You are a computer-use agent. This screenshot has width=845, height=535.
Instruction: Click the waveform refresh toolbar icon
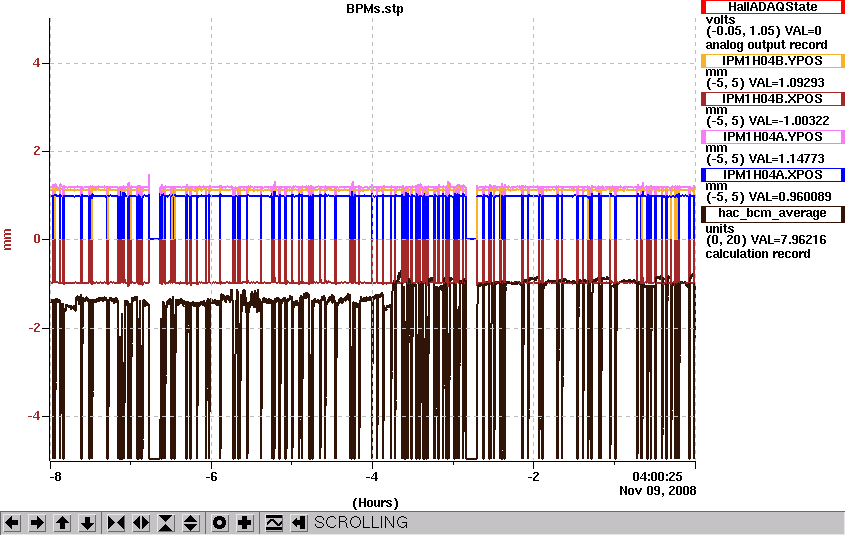pyautogui.click(x=274, y=523)
